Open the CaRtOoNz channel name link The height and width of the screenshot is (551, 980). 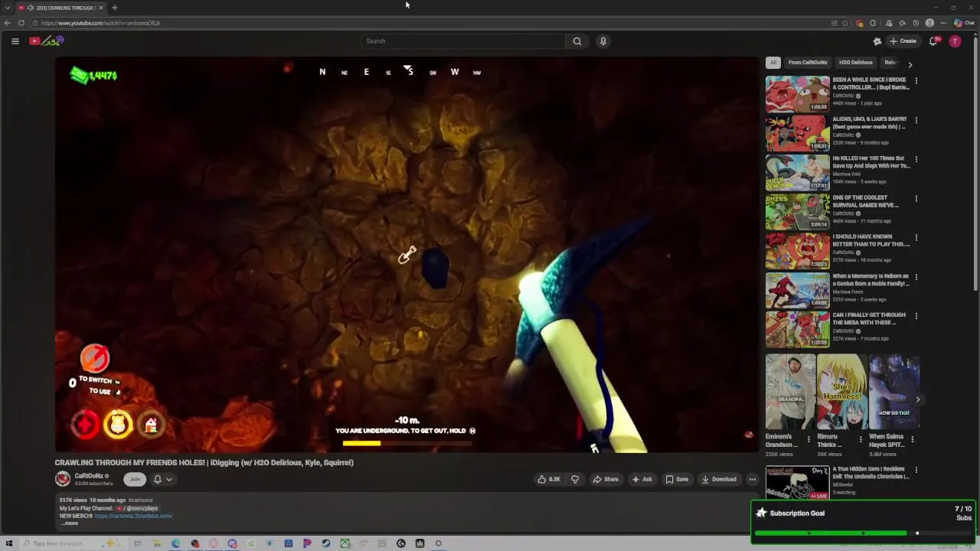[89, 476]
